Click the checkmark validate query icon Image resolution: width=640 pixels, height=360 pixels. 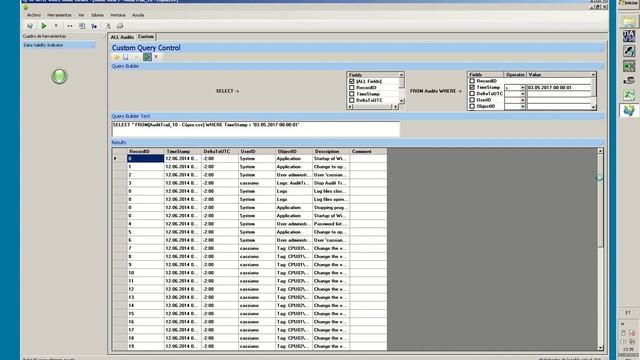tap(136, 57)
